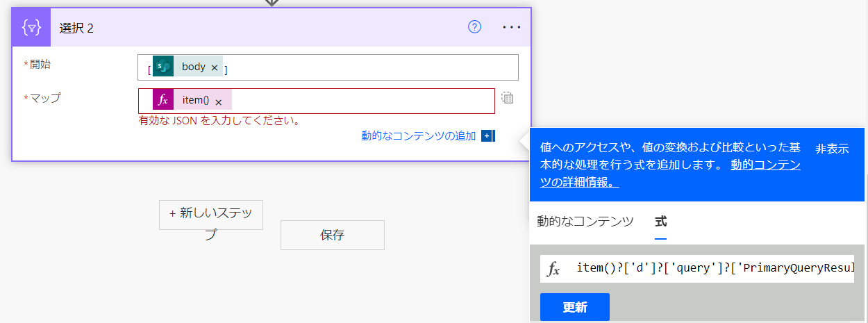Click the 選択 2 title text
Viewport: 868px width, 323px height.
click(x=77, y=28)
